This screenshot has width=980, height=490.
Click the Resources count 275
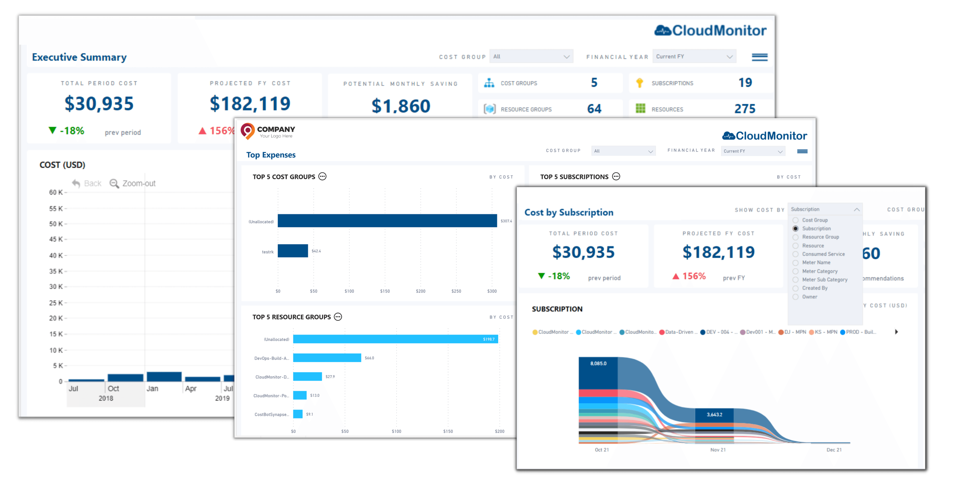pyautogui.click(x=745, y=109)
